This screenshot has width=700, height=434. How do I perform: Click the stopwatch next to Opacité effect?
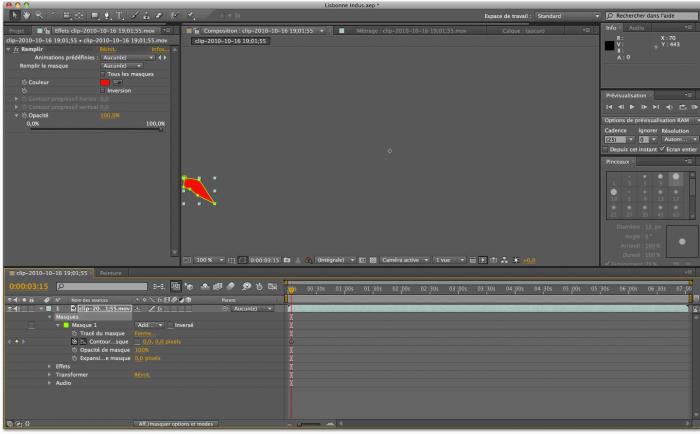tap(23, 116)
